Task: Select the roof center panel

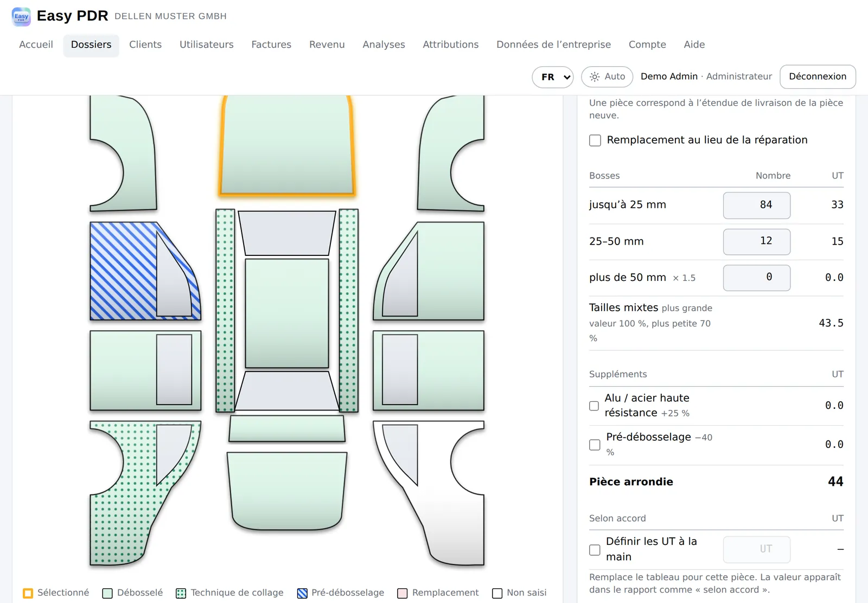Action: (287, 313)
